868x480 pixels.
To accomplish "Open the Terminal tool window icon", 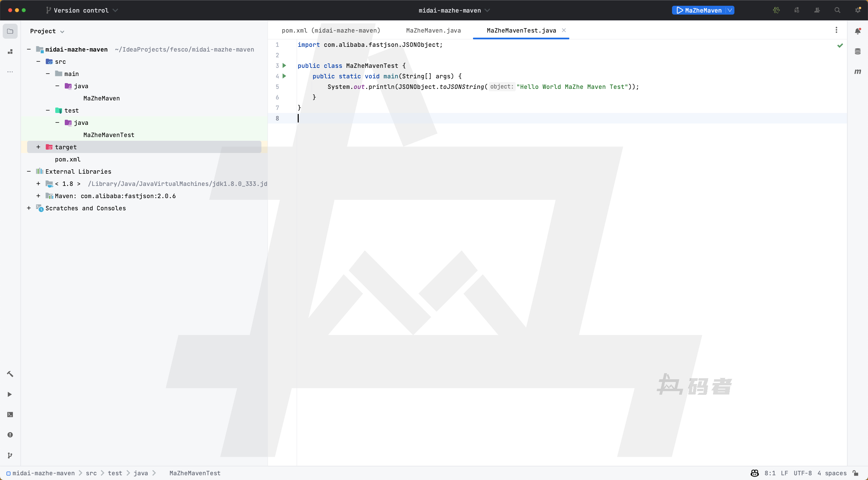I will coord(10,415).
